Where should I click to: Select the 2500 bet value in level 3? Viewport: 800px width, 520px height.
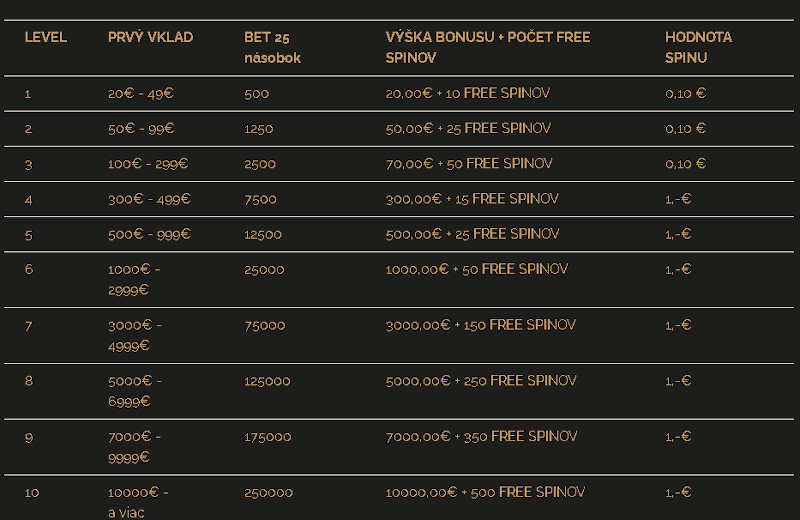[x=260, y=164]
